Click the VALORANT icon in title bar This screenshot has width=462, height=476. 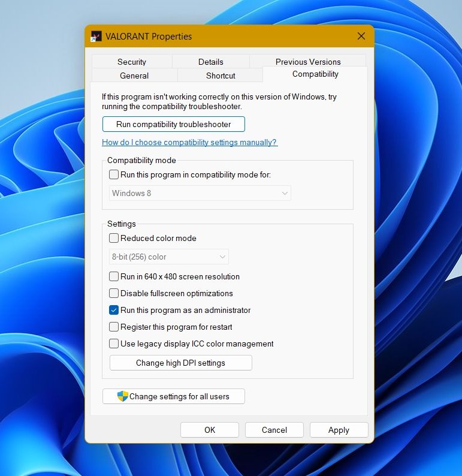[x=96, y=37]
